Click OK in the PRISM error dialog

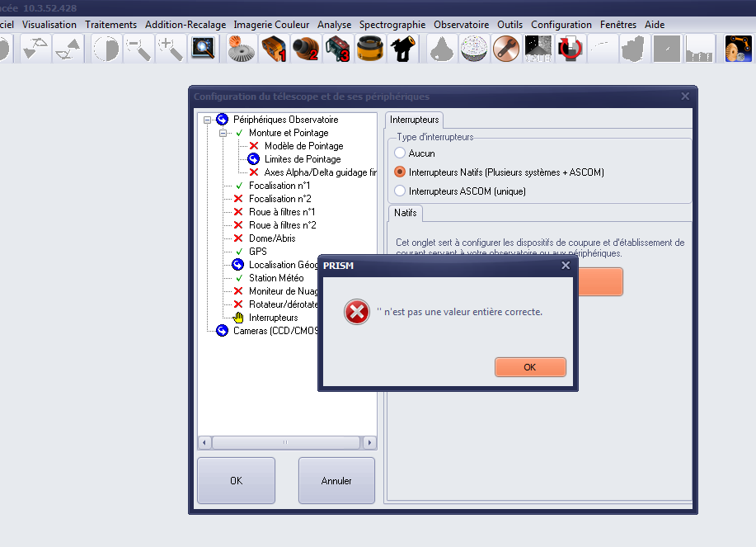tap(530, 367)
